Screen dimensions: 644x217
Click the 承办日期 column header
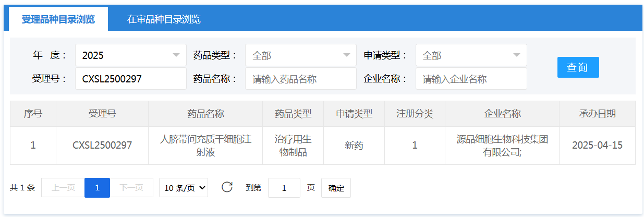point(597,114)
